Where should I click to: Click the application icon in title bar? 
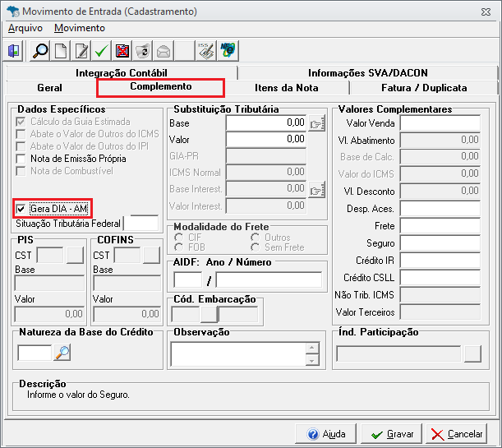[x=13, y=12]
